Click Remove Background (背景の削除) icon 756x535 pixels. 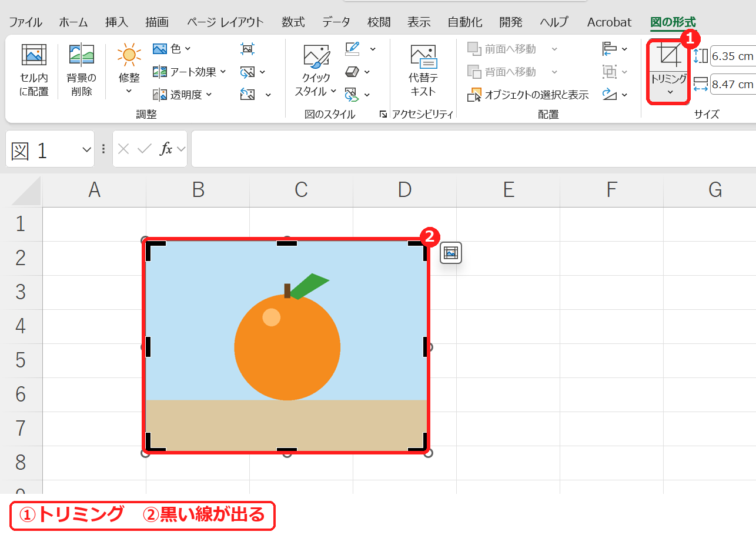pos(82,55)
